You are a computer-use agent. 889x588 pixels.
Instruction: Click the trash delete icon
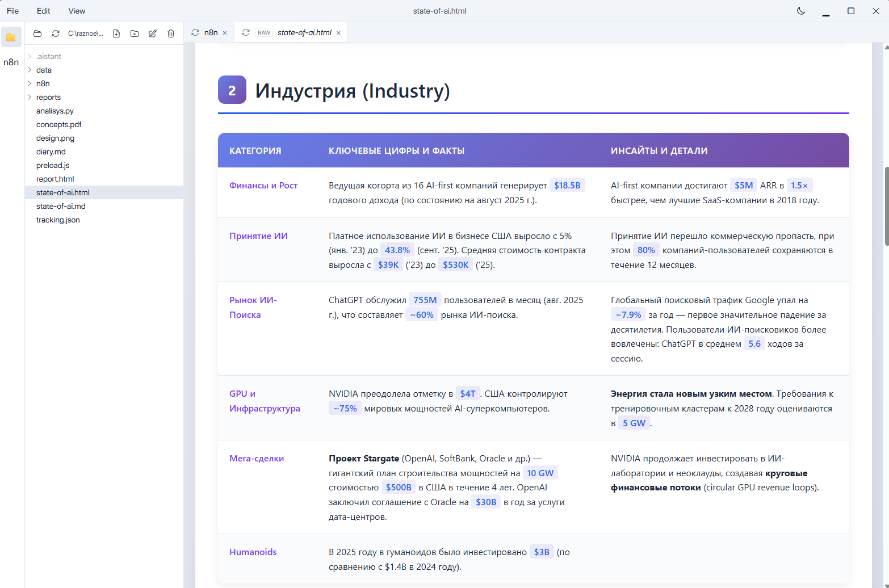[171, 33]
